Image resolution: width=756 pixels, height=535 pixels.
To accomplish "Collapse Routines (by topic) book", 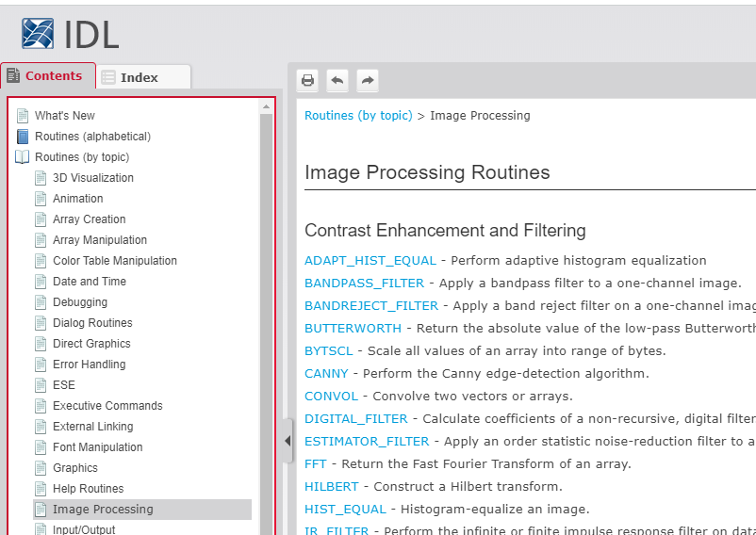I will point(82,157).
